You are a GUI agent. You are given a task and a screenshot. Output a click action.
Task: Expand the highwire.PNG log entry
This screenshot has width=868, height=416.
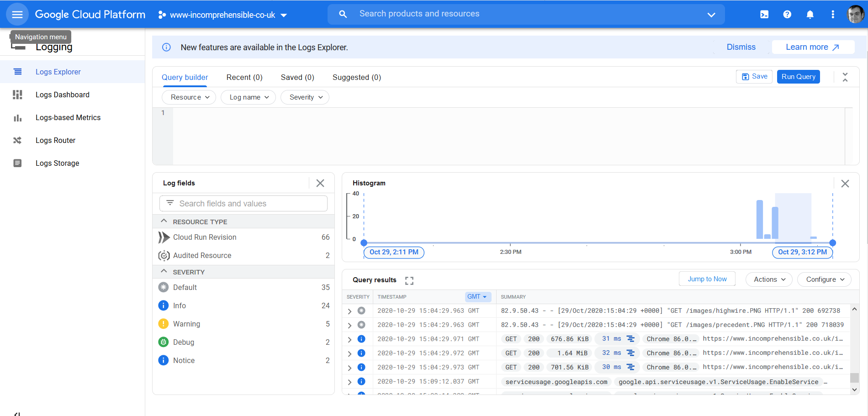click(x=349, y=311)
